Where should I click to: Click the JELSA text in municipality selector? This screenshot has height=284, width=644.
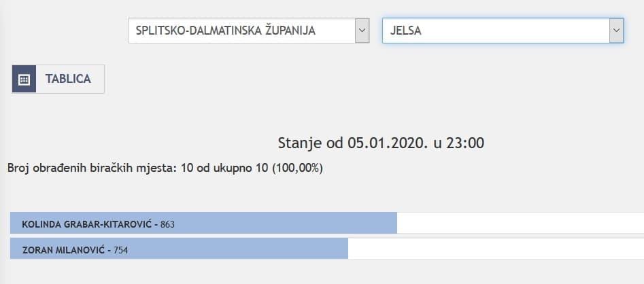pos(405,31)
